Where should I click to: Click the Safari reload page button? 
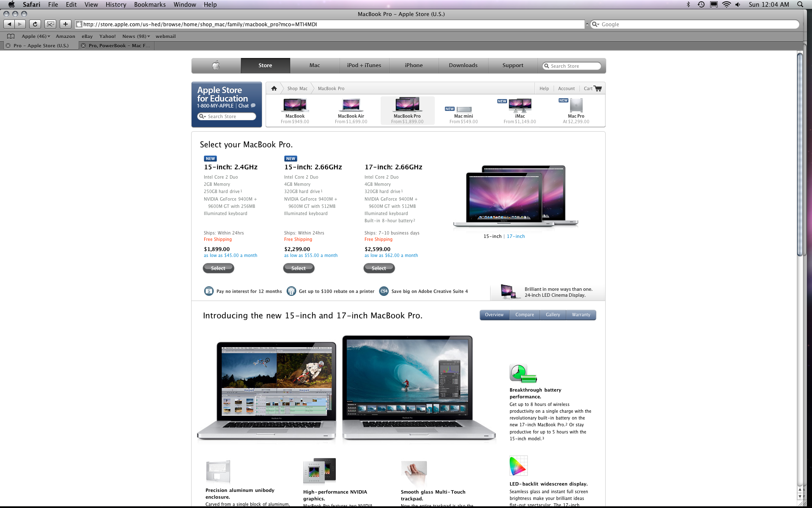pos(35,24)
